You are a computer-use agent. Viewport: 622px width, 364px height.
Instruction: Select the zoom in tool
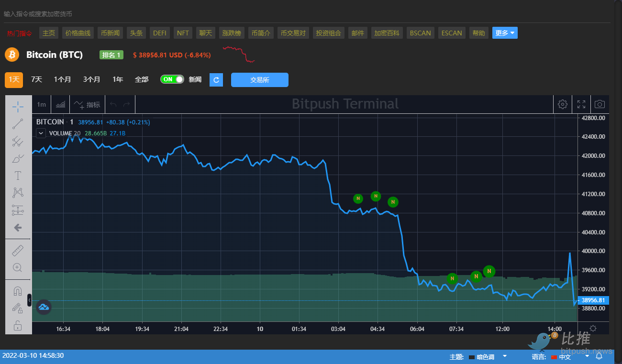(x=18, y=267)
